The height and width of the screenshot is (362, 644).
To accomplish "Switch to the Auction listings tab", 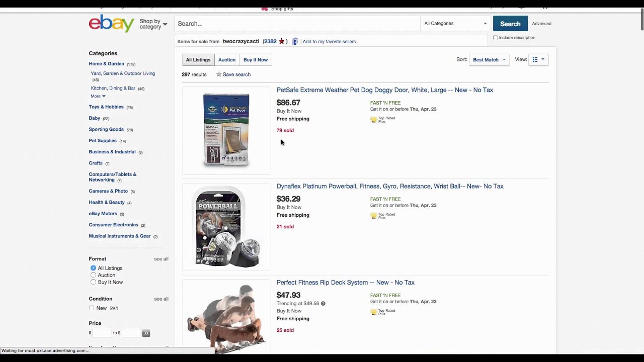I will pyautogui.click(x=227, y=60).
